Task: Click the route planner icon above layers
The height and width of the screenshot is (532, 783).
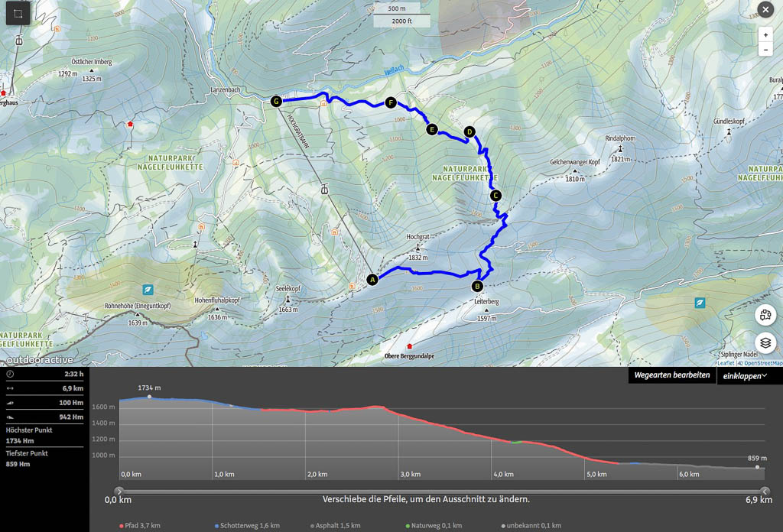Action: point(765,315)
